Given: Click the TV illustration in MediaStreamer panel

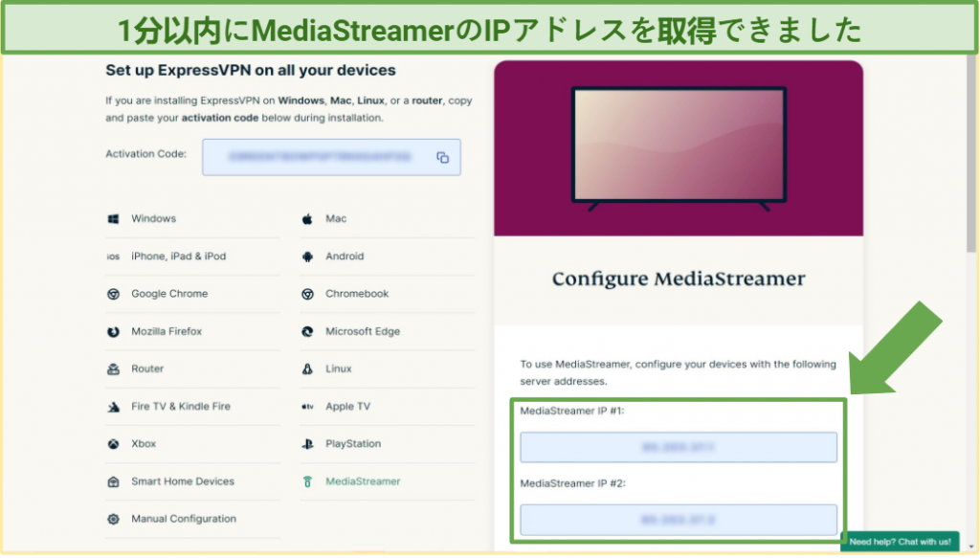Looking at the screenshot, I should 679,148.
